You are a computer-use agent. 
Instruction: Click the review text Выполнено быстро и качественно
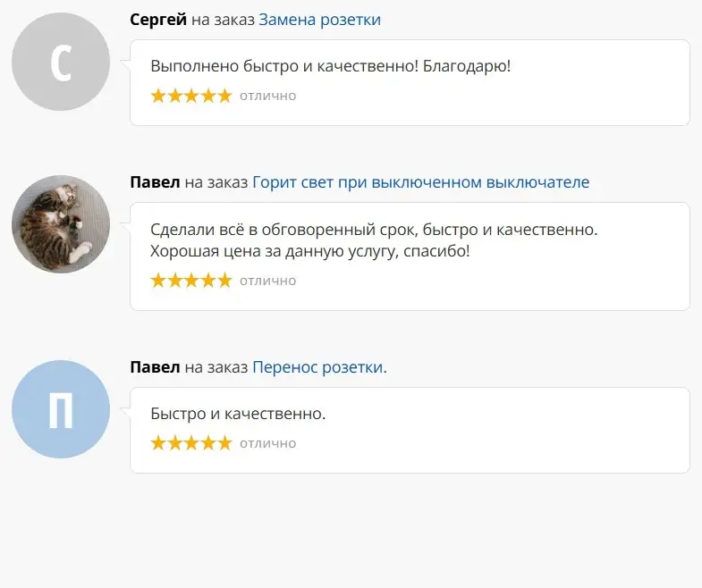331,66
